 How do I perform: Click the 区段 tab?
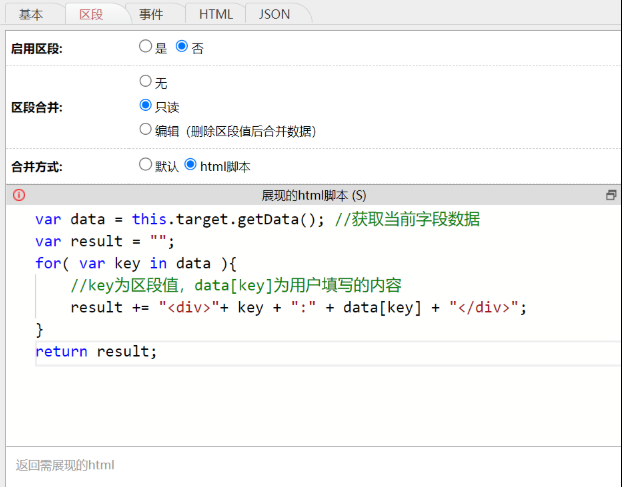[x=91, y=14]
